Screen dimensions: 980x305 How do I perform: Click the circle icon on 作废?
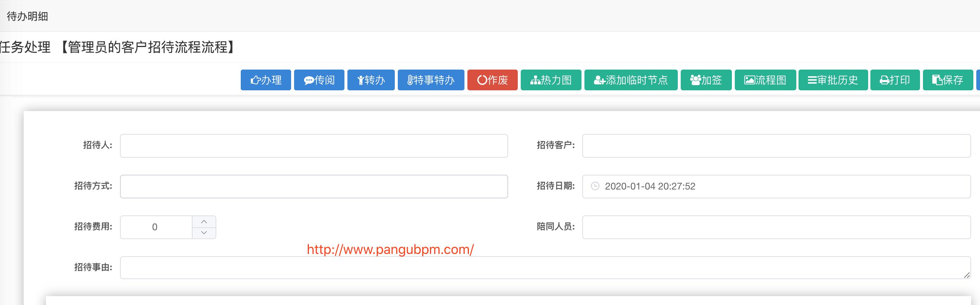click(482, 80)
